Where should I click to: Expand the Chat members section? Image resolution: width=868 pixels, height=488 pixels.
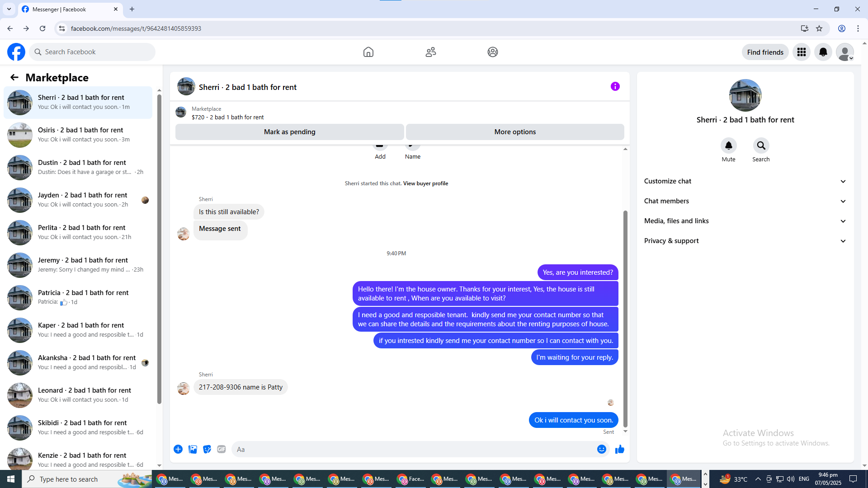point(745,201)
